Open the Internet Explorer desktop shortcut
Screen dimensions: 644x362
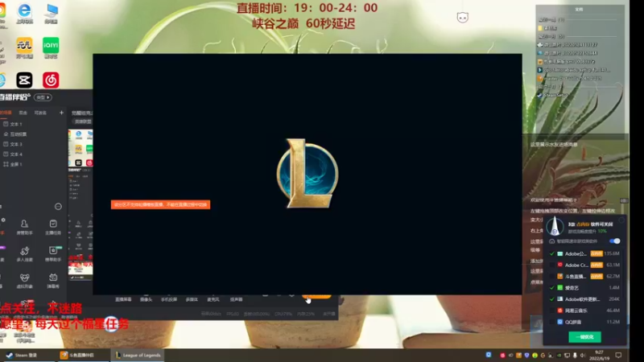coord(25,13)
